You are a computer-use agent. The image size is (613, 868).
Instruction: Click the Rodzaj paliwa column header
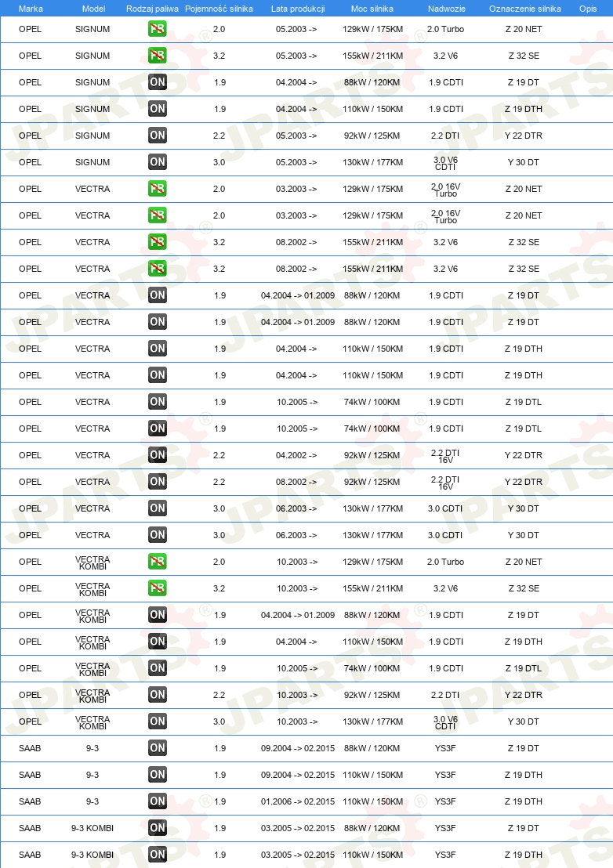coord(152,9)
